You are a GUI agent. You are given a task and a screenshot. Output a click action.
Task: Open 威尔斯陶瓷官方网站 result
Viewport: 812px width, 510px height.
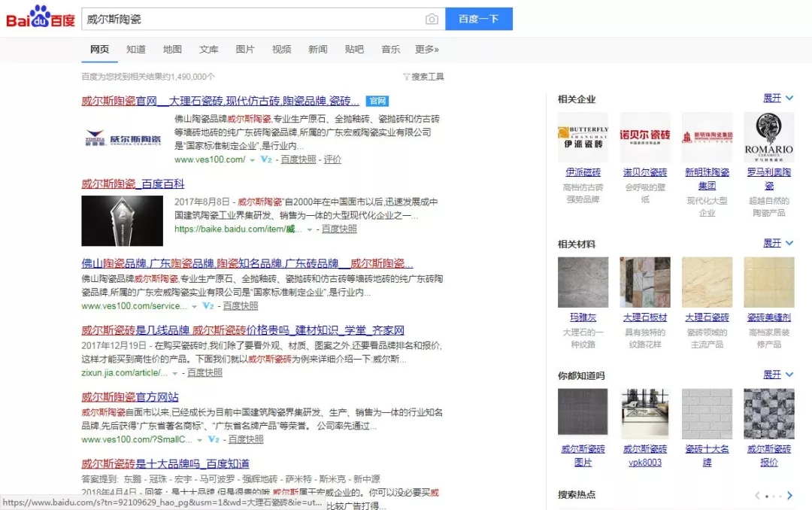pyautogui.click(x=130, y=397)
